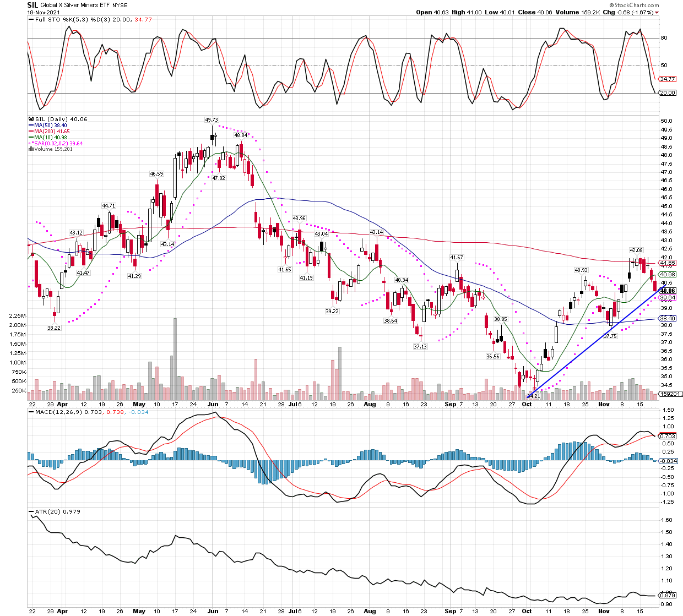Click the Global X Silver Miners ETF name

[x=76, y=5]
